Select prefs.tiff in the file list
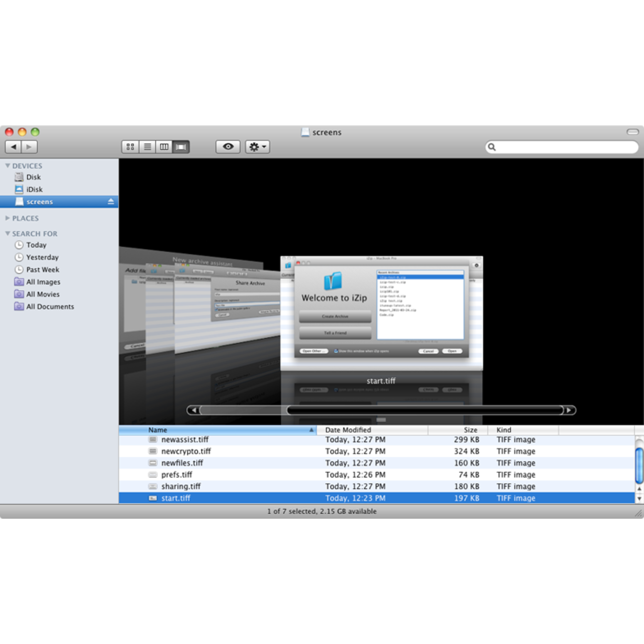The height and width of the screenshot is (644, 644). click(377, 474)
